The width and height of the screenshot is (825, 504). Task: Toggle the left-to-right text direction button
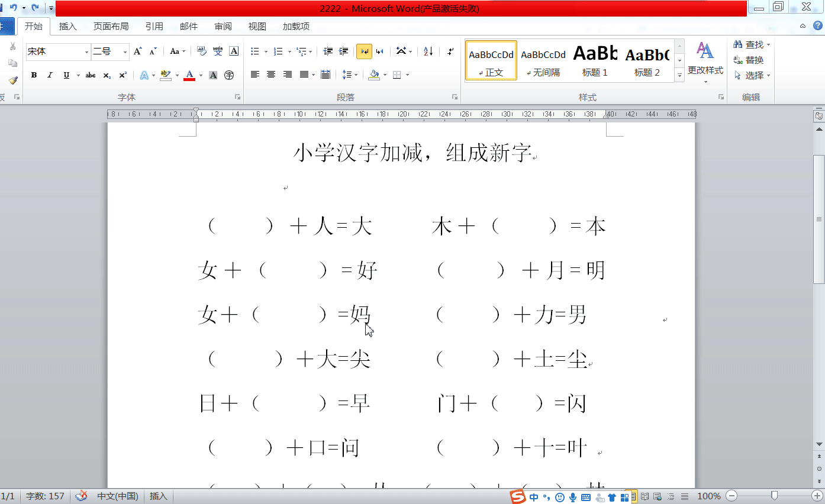364,51
